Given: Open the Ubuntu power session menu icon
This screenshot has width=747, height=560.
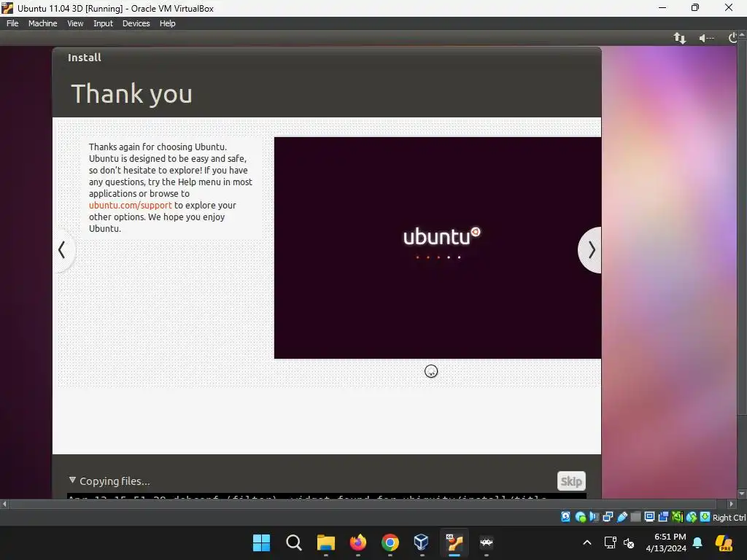Looking at the screenshot, I should point(733,38).
